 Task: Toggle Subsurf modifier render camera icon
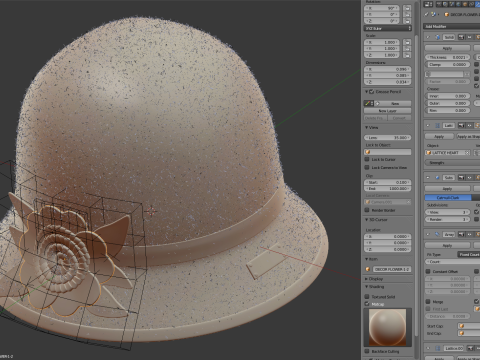point(461,177)
